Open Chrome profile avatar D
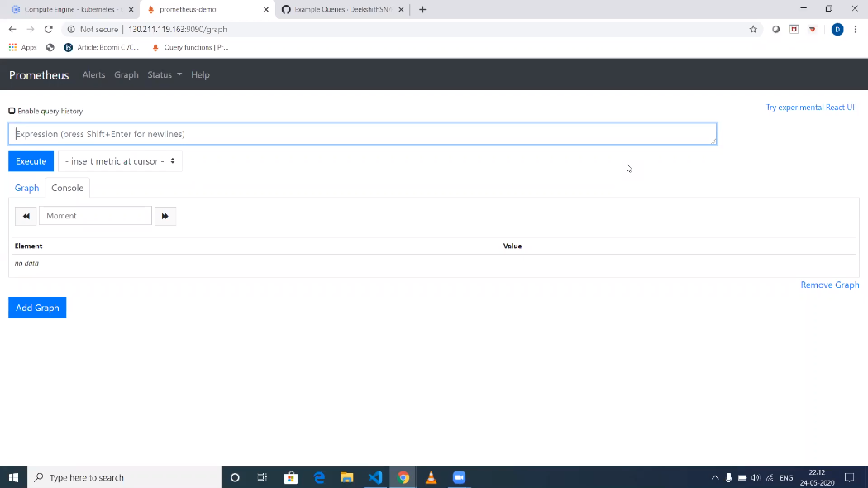Image resolution: width=868 pixels, height=488 pixels. [x=837, y=29]
